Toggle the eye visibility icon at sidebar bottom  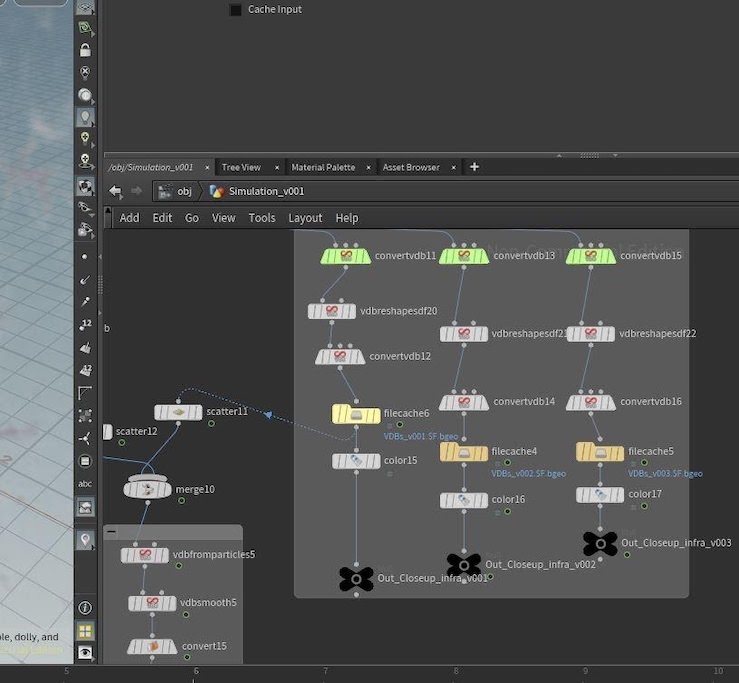86,652
